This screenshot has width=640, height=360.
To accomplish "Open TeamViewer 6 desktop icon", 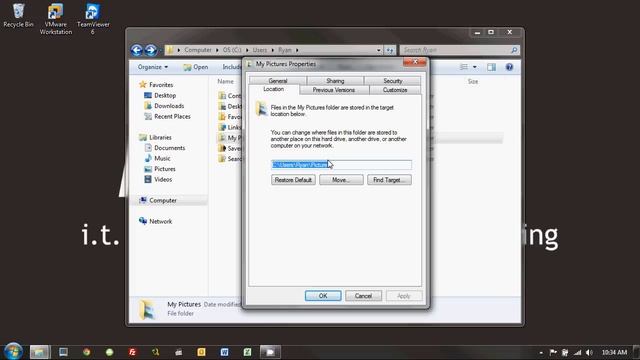I will 93,18.
